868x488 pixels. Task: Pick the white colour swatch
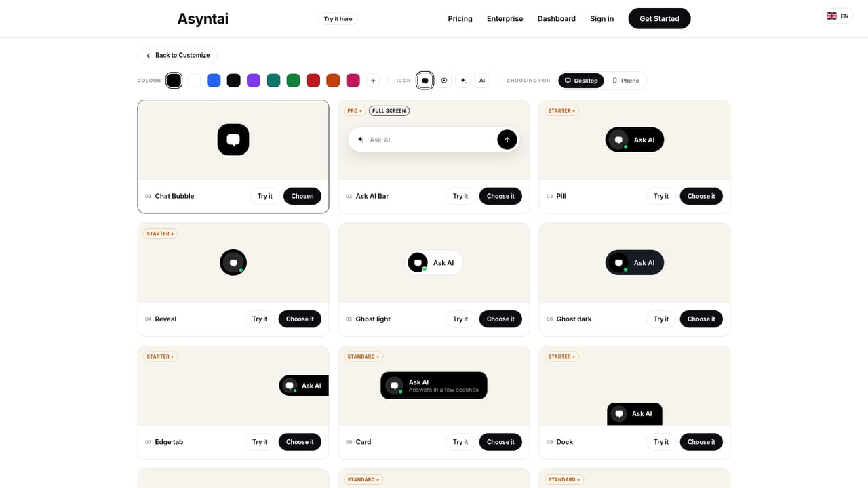tap(194, 80)
